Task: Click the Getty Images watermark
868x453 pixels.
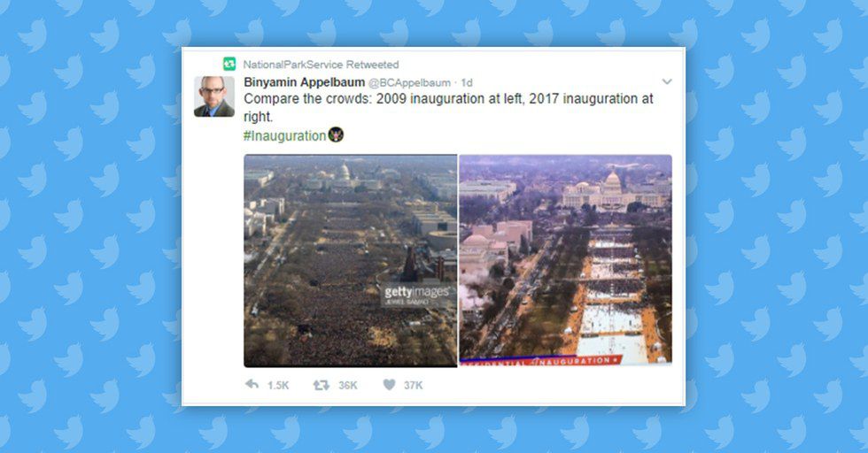Action: (417, 296)
